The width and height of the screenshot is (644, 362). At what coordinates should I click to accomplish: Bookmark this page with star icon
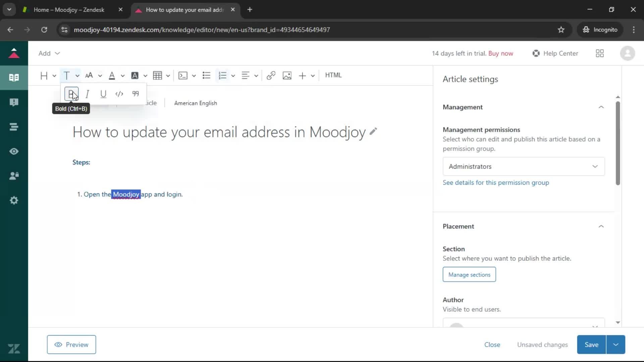pos(561,30)
